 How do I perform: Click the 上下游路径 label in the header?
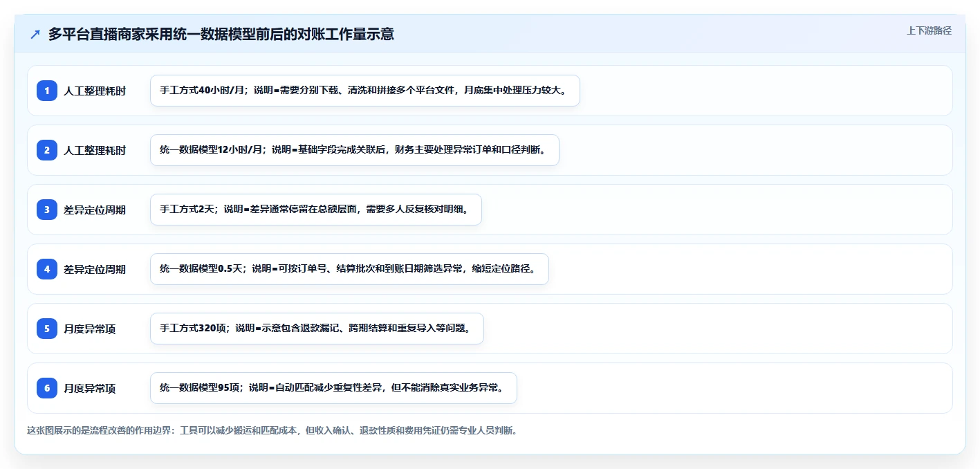929,30
